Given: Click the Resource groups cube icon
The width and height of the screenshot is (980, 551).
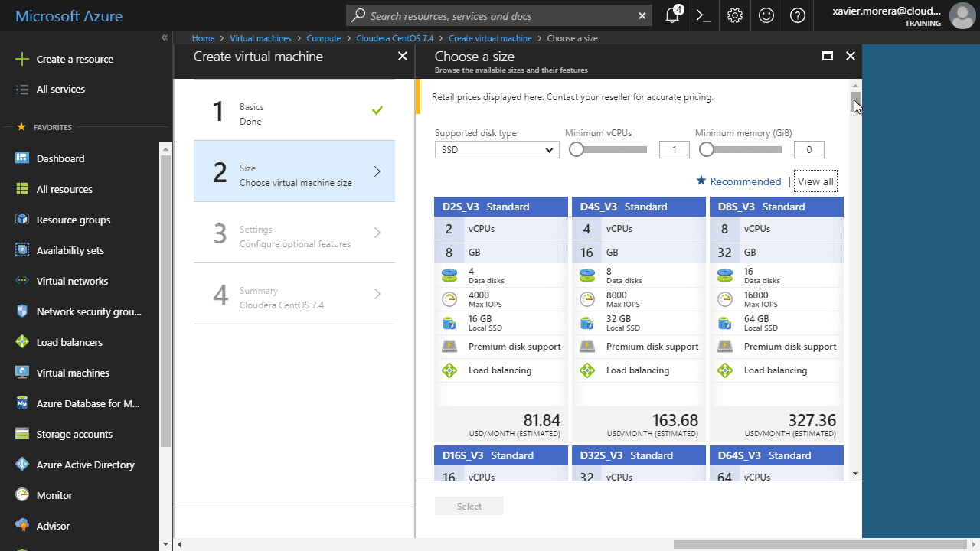Looking at the screenshot, I should [22, 220].
